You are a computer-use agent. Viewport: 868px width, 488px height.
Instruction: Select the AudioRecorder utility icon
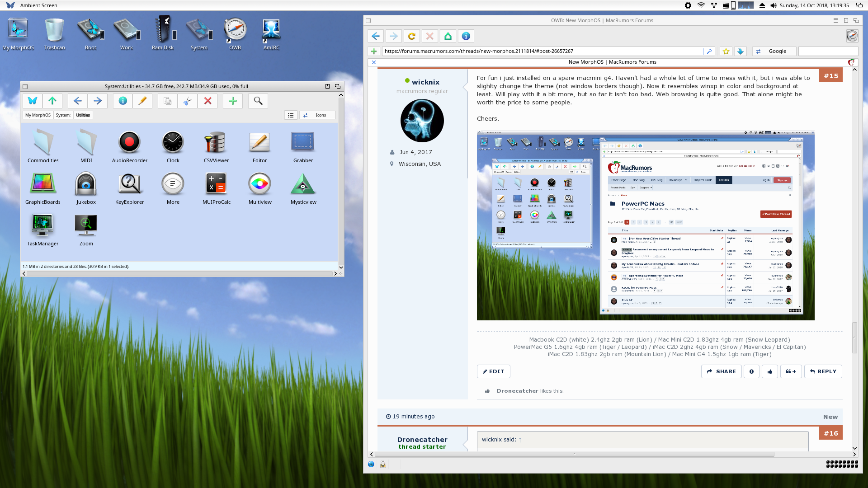pyautogui.click(x=130, y=146)
